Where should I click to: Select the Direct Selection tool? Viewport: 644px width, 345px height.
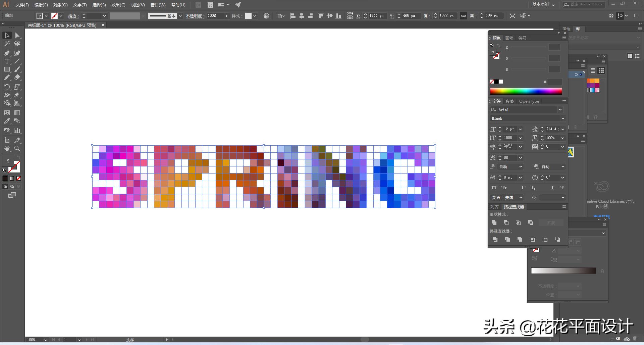(x=17, y=35)
